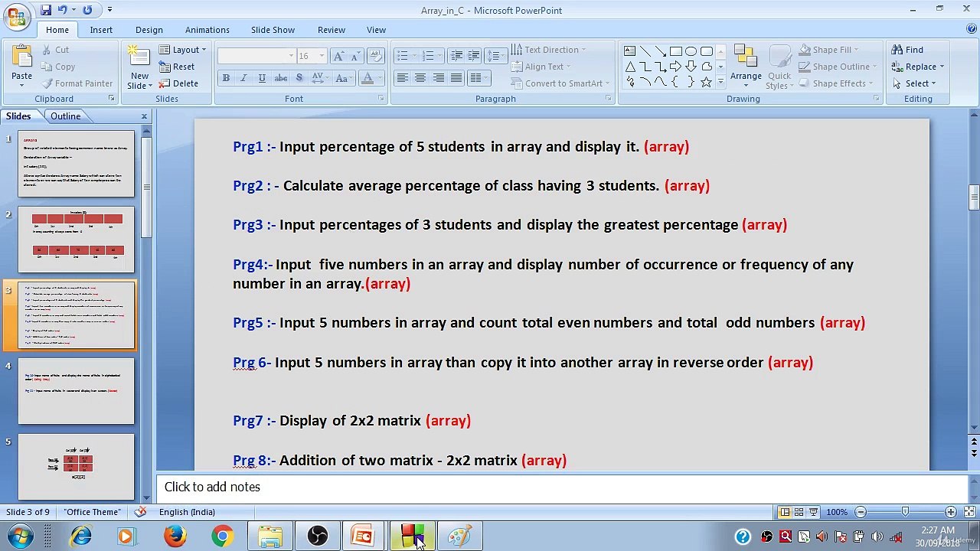Select slide 4 thumbnail

76,391
